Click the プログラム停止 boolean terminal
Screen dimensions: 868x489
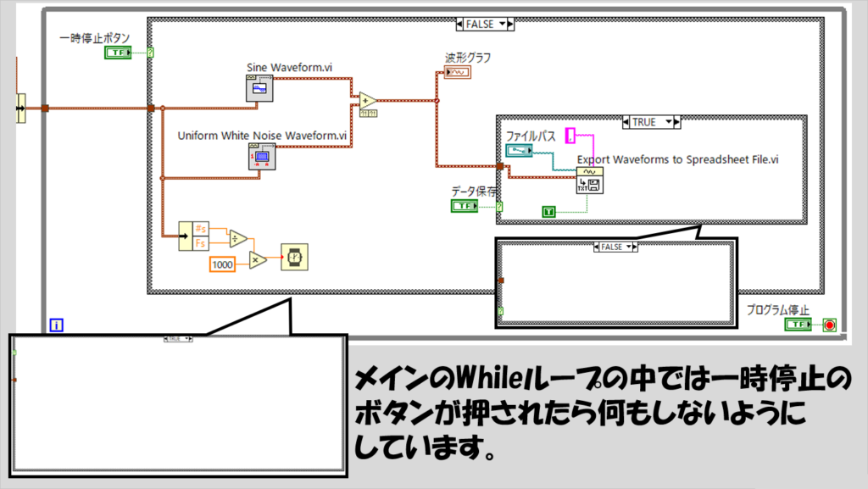coord(797,325)
